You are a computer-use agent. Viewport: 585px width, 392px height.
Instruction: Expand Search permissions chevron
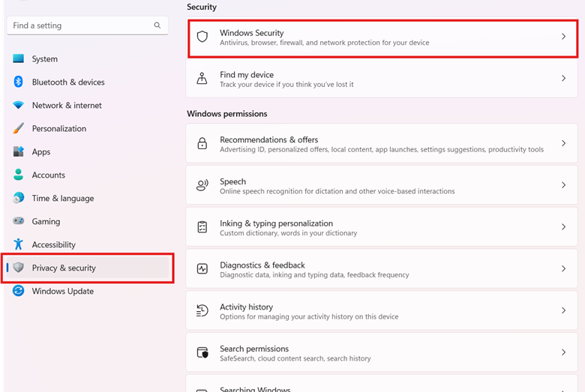point(563,352)
